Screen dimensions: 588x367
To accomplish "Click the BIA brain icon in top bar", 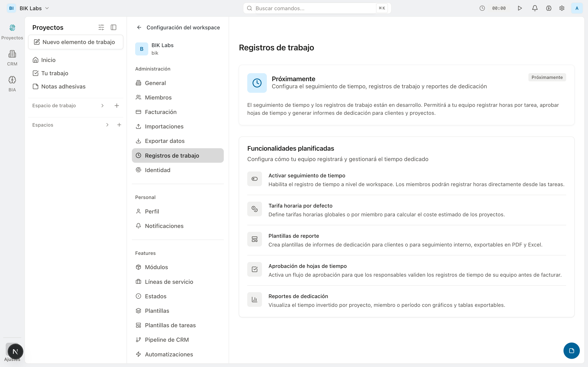I will [549, 8].
